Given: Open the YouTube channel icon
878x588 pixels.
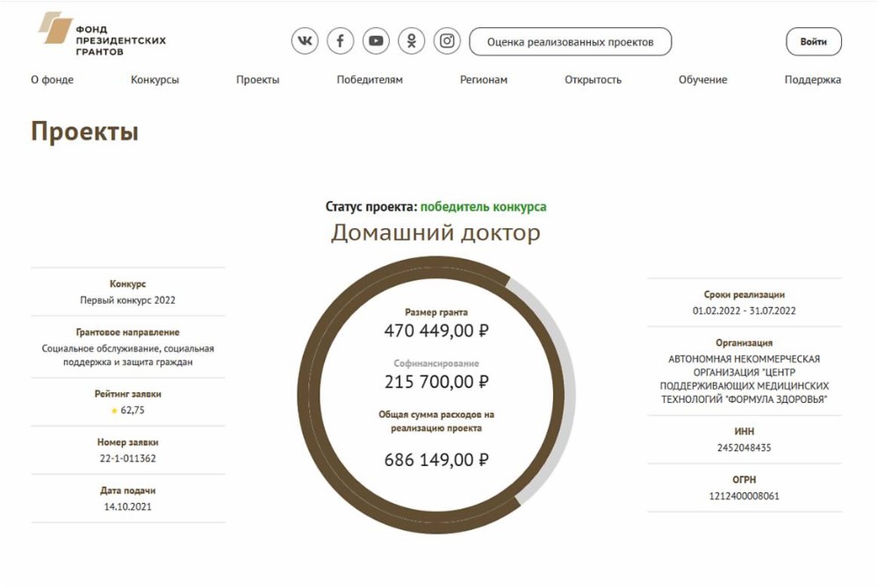Looking at the screenshot, I should pos(376,41).
